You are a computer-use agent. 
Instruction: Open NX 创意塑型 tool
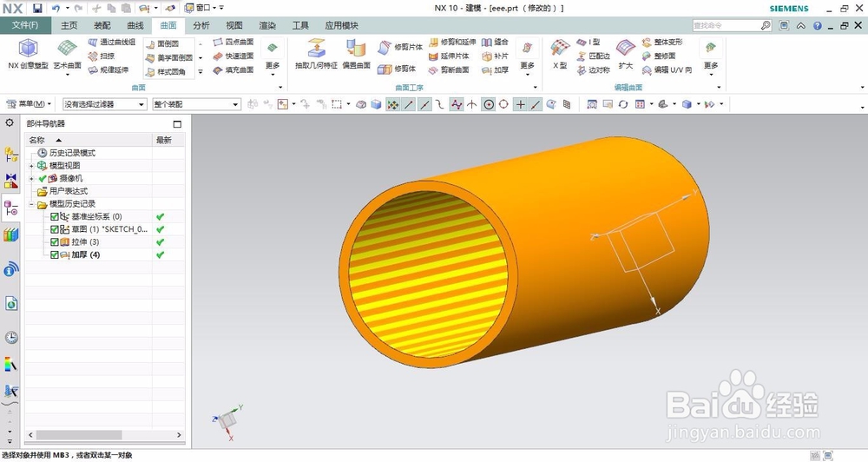[x=29, y=55]
